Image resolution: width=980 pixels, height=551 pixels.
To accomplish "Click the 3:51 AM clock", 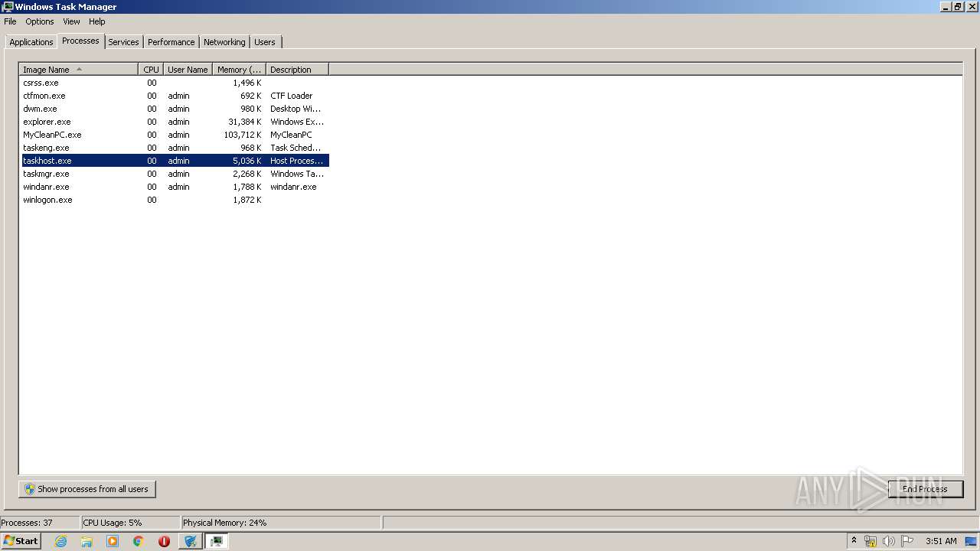I will [941, 541].
